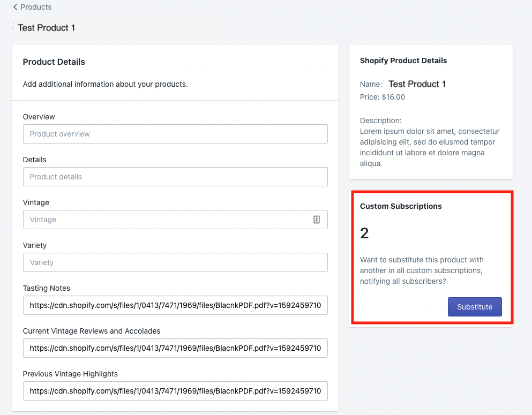The height and width of the screenshot is (415, 532).
Task: Click into the Vintage input field
Action: point(175,220)
